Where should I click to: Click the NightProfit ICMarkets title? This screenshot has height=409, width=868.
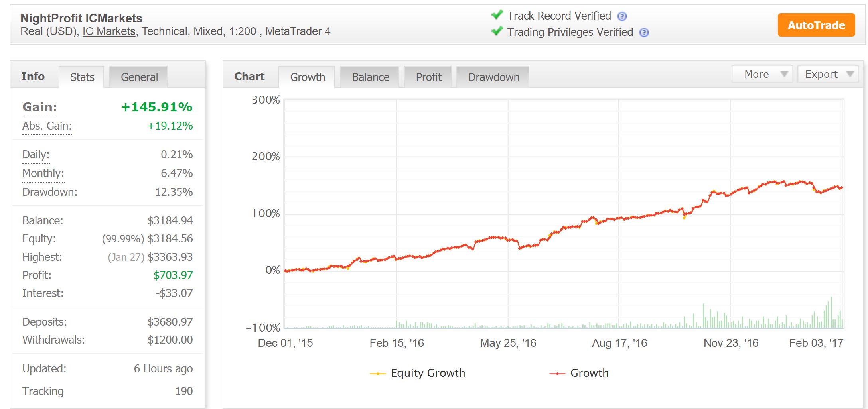pos(81,18)
